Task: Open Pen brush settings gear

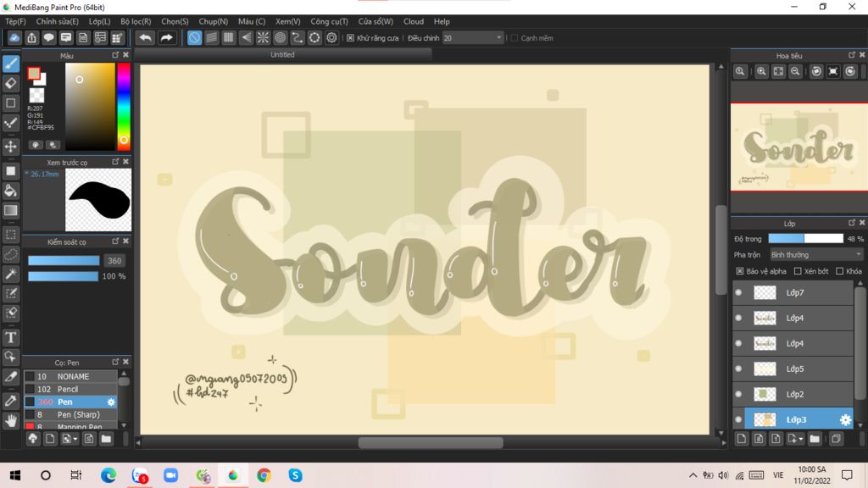Action: coord(111,402)
